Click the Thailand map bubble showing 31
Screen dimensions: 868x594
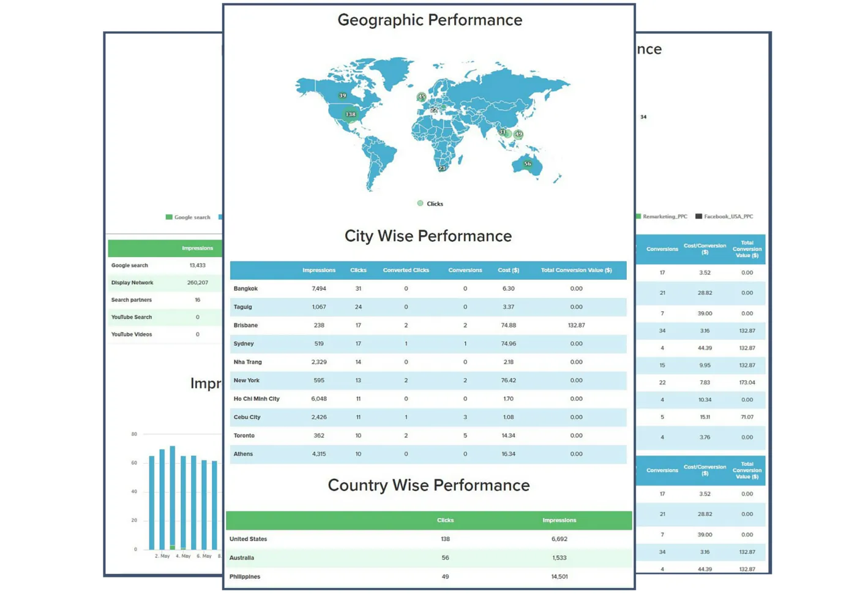[503, 132]
